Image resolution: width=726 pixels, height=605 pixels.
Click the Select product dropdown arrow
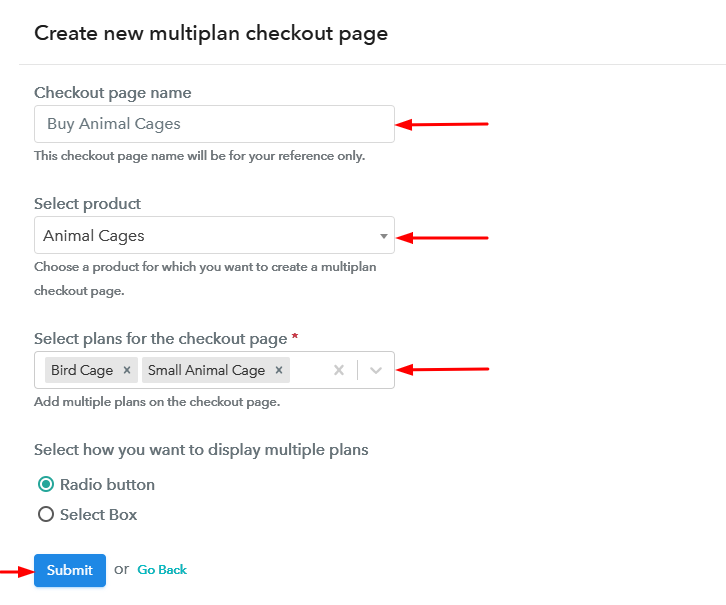tap(383, 236)
